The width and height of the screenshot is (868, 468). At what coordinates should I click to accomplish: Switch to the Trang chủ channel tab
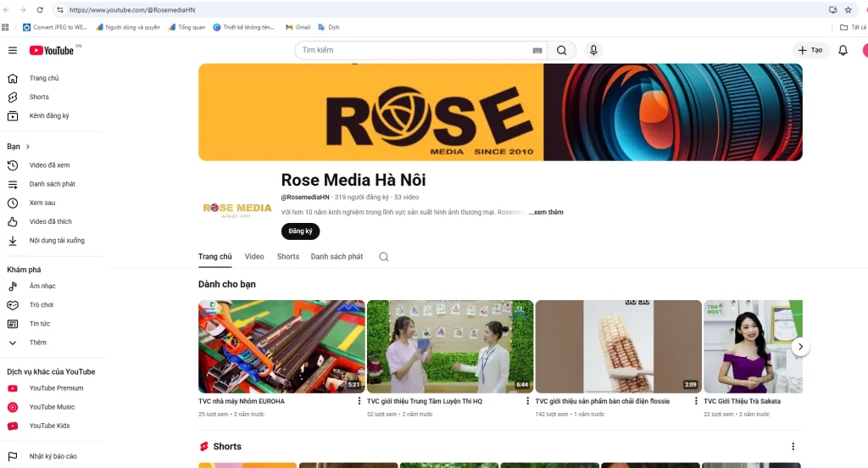click(x=214, y=257)
